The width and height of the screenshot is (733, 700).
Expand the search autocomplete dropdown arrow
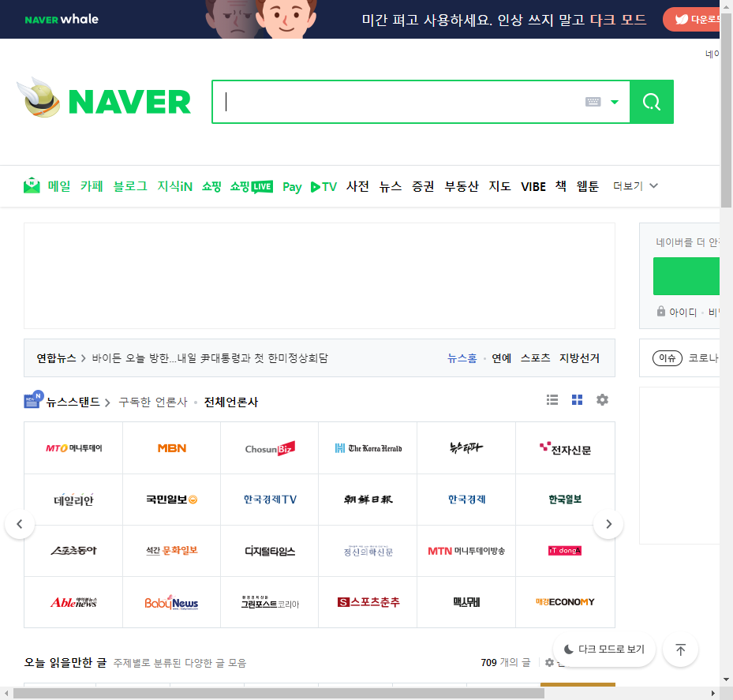(615, 102)
